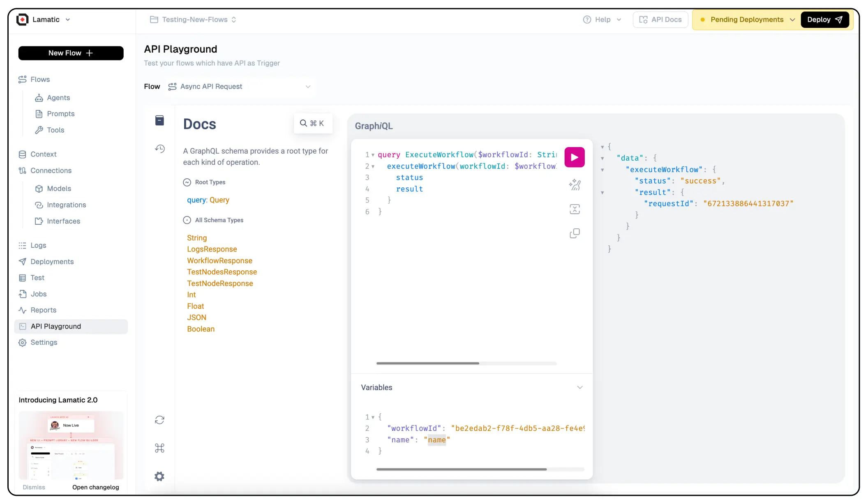Open the documentation explorer icon
868x504 pixels.
pos(159,120)
